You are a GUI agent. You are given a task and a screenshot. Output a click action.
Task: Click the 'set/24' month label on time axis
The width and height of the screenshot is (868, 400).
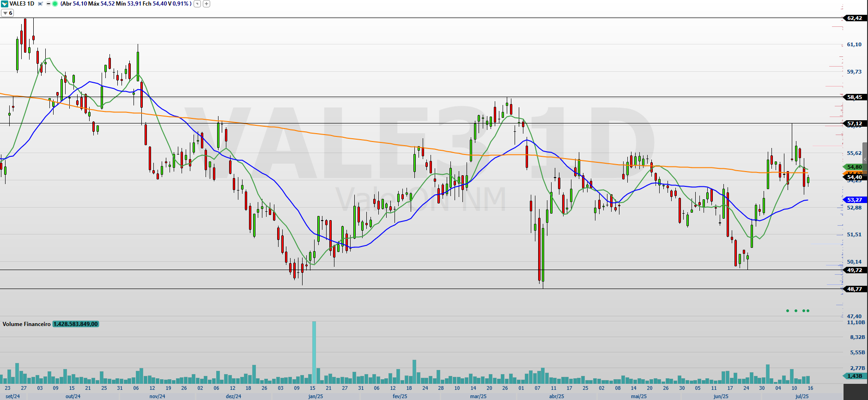(x=12, y=396)
